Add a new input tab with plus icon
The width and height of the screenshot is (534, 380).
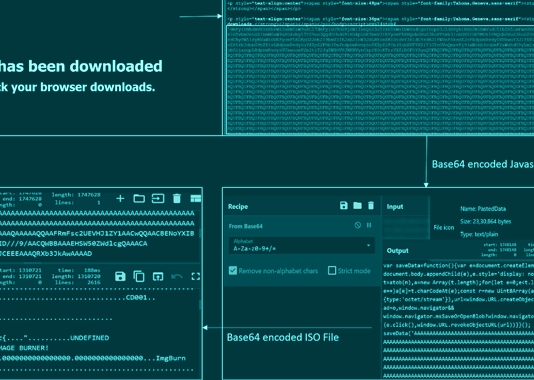pyautogui.click(x=120, y=199)
